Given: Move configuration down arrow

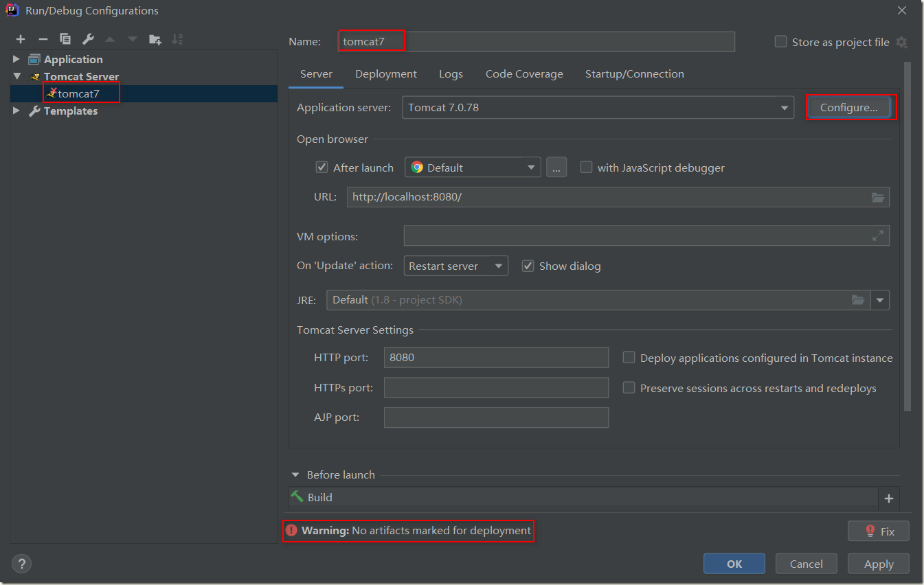Looking at the screenshot, I should tap(132, 39).
